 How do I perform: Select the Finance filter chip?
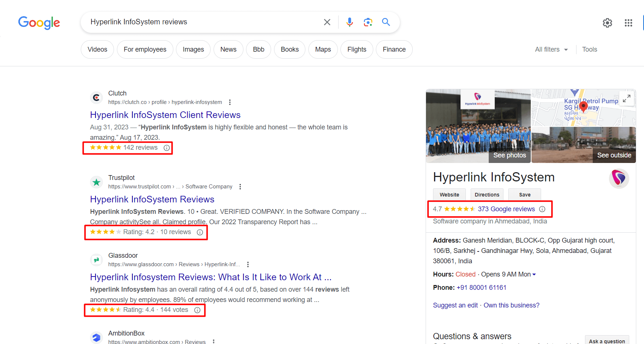tap(394, 49)
